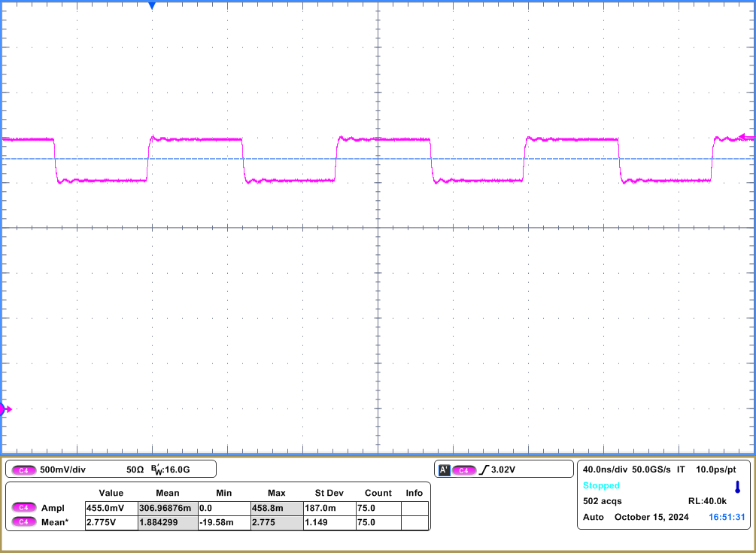Click the Auto trigger mode indicator
This screenshot has height=553, width=756.
[x=594, y=517]
